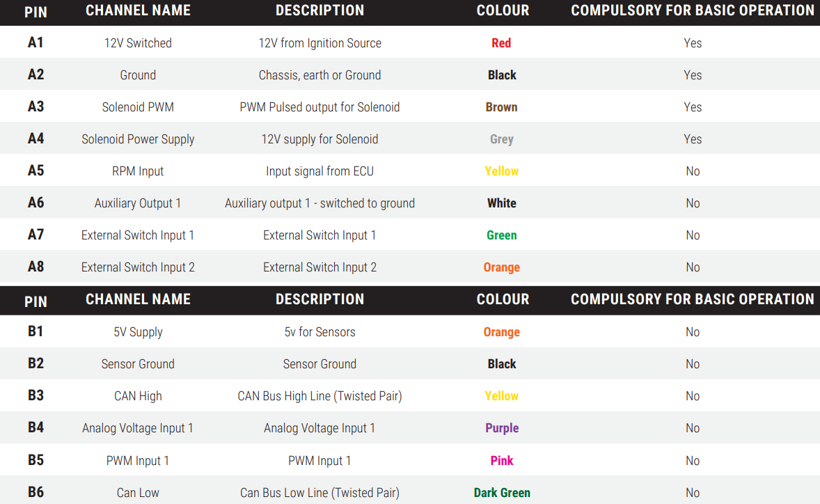Click the Red colour label

501,43
